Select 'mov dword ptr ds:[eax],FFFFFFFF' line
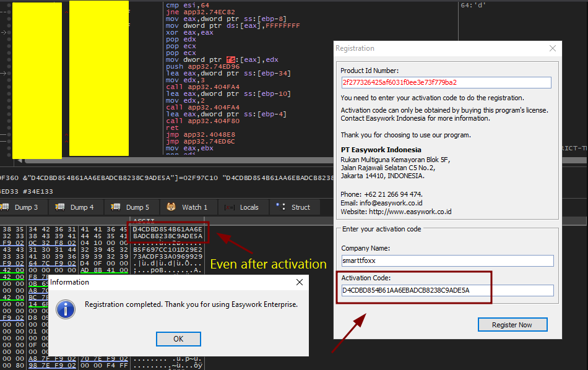The width and height of the screenshot is (588, 370). pyautogui.click(x=233, y=25)
